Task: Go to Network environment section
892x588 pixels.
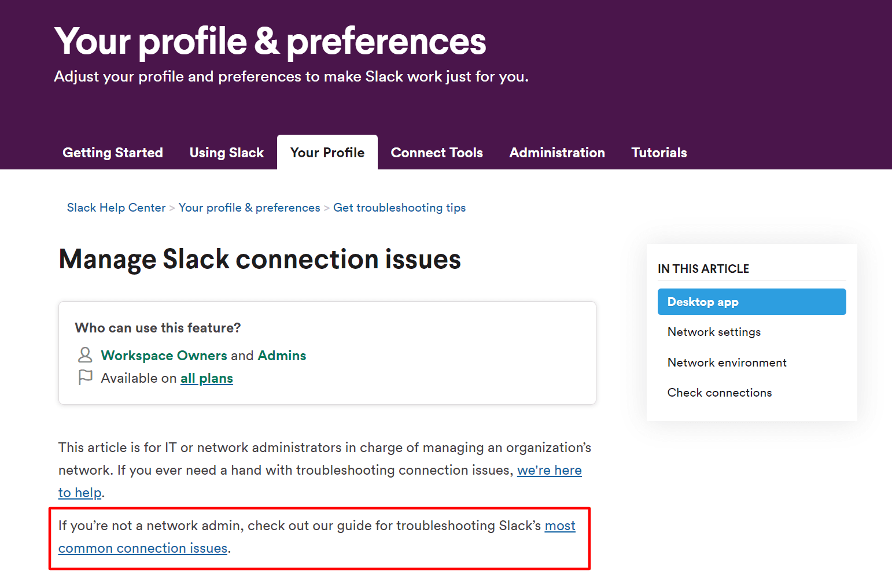Action: (x=727, y=363)
